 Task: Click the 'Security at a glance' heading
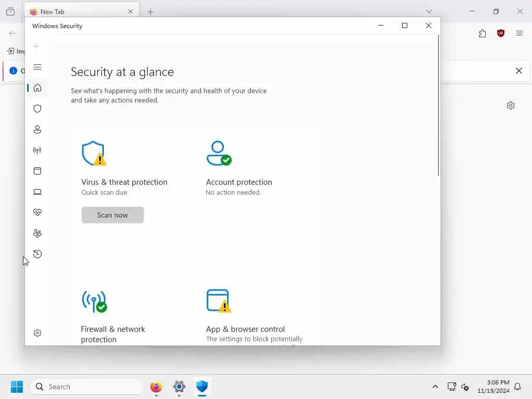click(122, 72)
